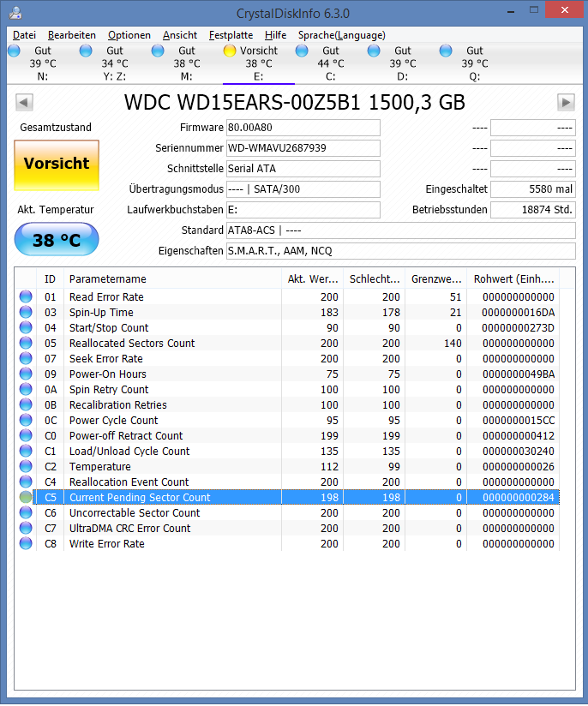Open the Ansicht menu
This screenshot has height=706, width=588.
click(x=180, y=35)
